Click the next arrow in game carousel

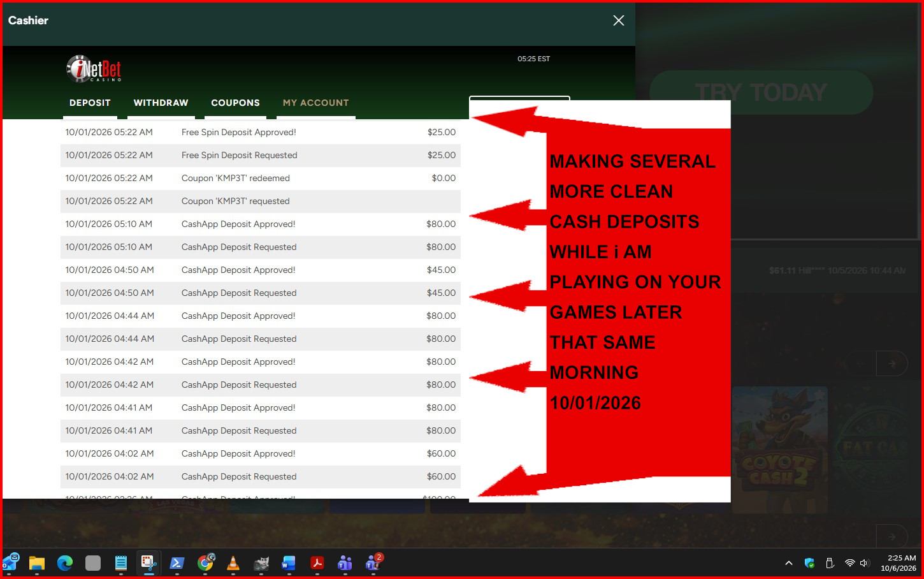pyautogui.click(x=892, y=363)
